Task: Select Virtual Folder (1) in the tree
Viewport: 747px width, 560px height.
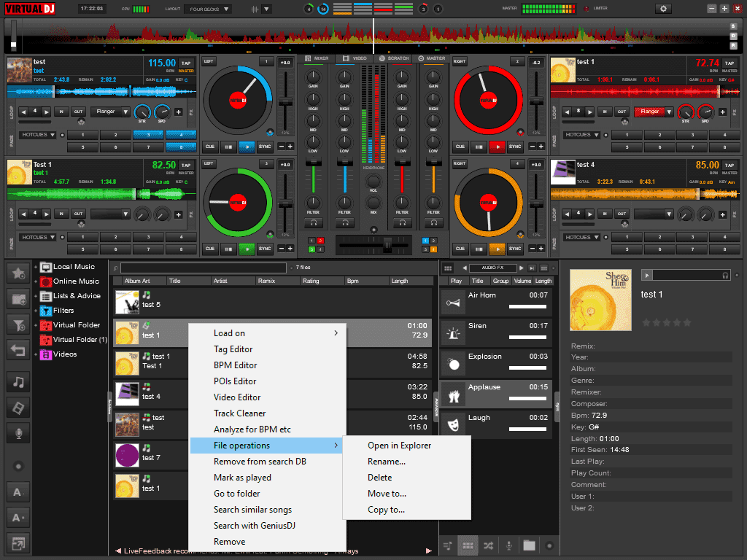Action: (x=80, y=340)
